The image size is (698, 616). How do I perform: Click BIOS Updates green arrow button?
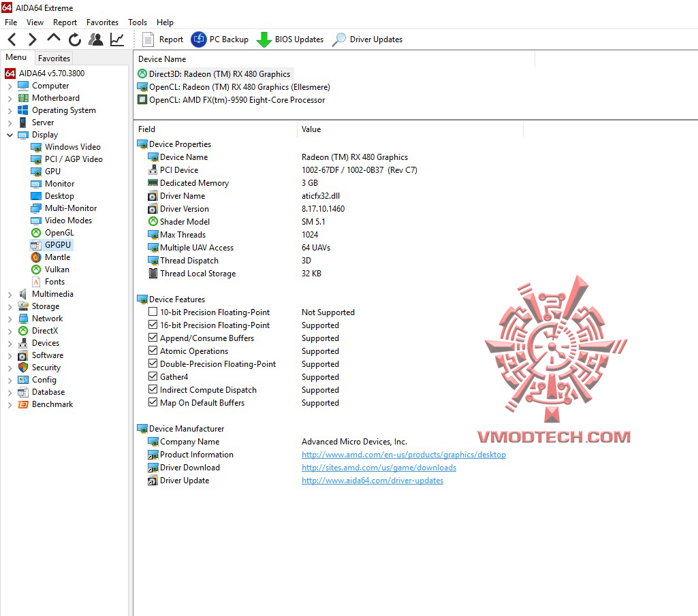click(290, 39)
